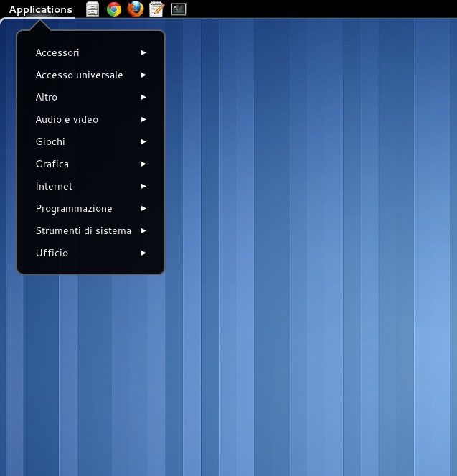Expand the arrow next to Internet
457x476 pixels.
pyautogui.click(x=143, y=186)
